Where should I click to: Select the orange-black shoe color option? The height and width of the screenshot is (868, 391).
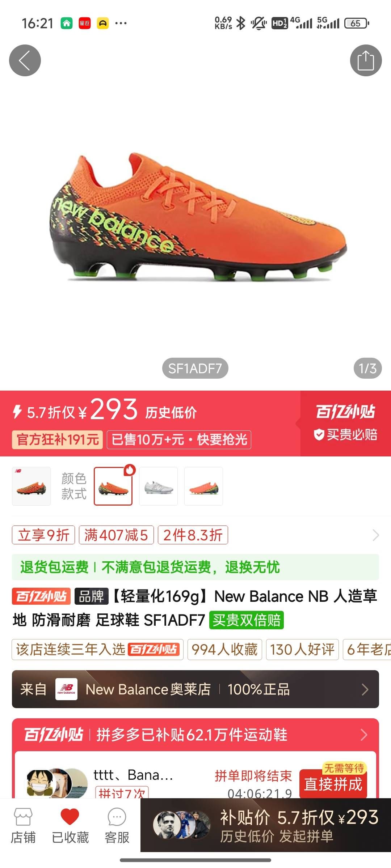pyautogui.click(x=113, y=486)
